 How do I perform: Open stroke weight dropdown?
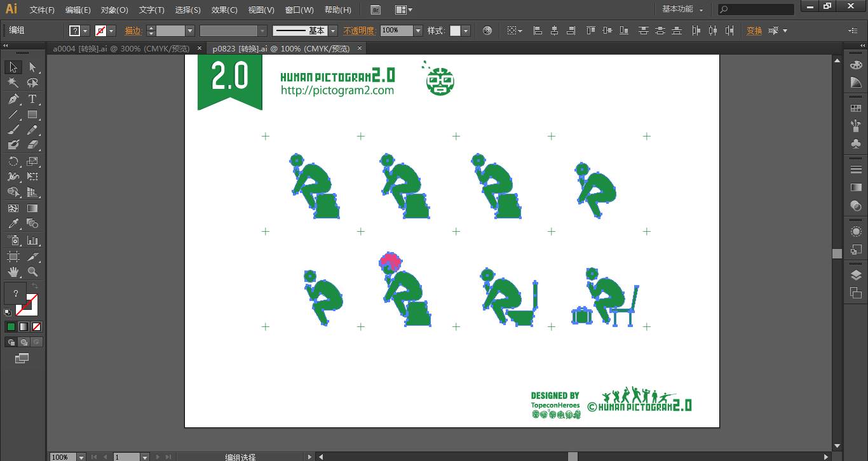[x=190, y=30]
